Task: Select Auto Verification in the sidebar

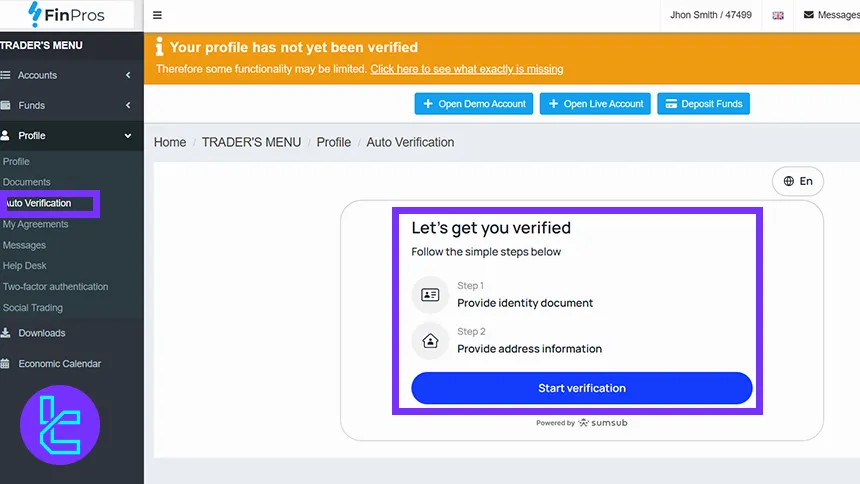Action: pyautogui.click(x=38, y=203)
